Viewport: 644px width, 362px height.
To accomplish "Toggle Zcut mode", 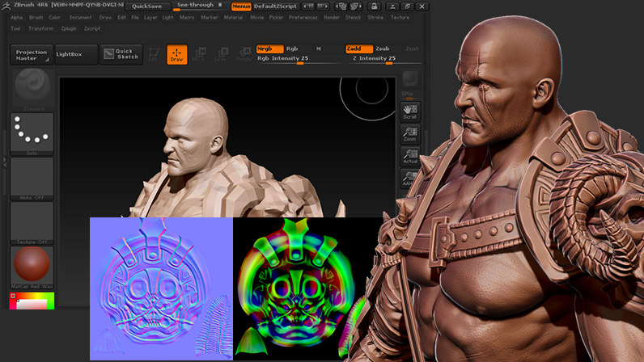I will (412, 48).
